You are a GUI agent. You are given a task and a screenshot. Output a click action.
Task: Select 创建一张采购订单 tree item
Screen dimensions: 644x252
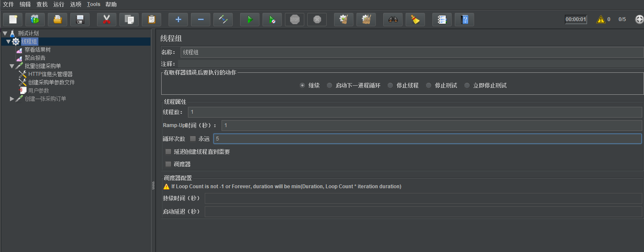click(x=45, y=99)
